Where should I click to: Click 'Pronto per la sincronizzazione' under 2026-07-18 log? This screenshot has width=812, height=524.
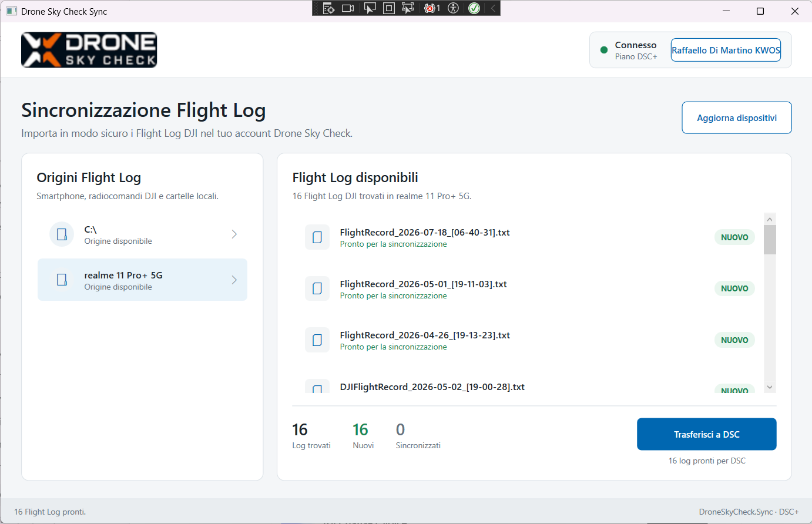[x=393, y=244]
